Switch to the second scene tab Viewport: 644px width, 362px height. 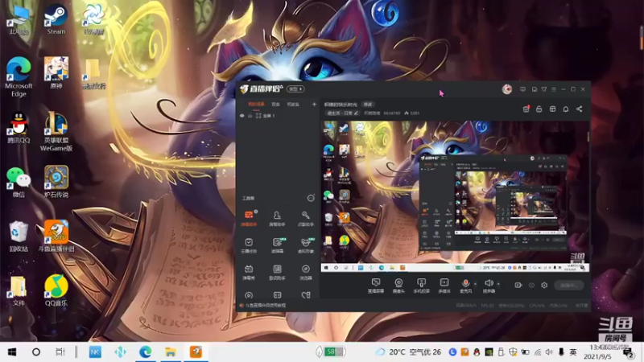tap(275, 105)
